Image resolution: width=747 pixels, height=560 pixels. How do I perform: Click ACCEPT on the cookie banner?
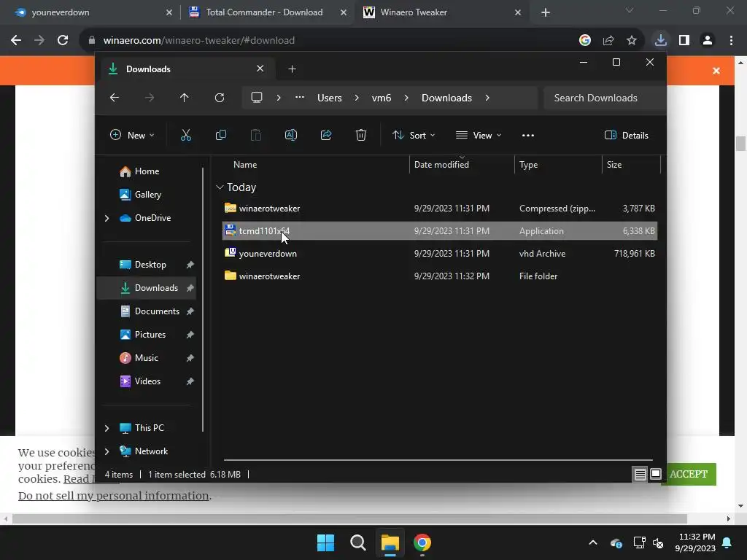point(689,474)
